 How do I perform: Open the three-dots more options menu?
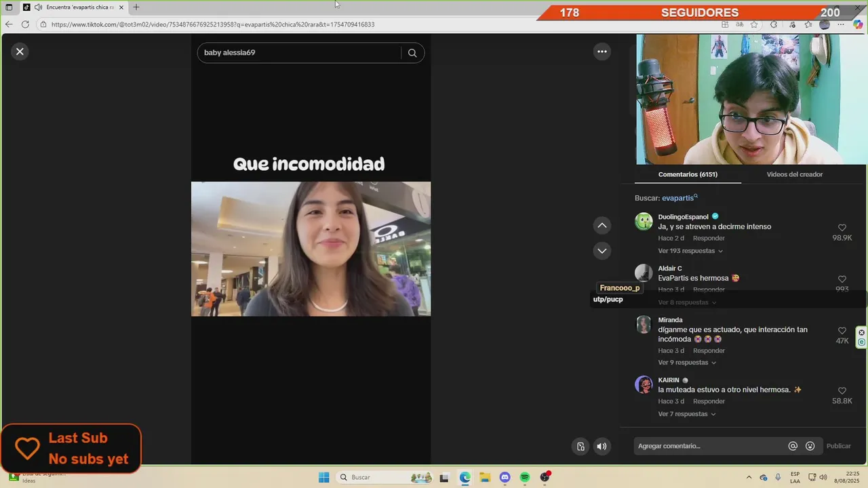click(x=601, y=52)
